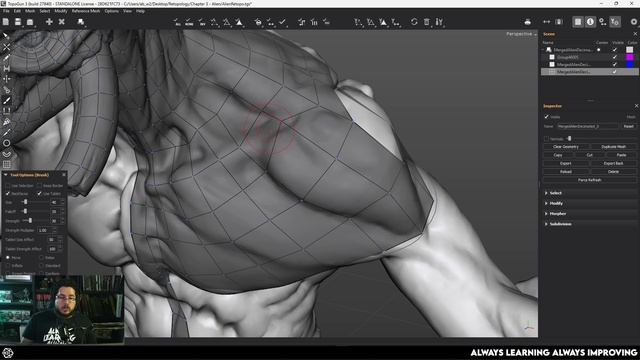This screenshot has height=360, width=640.
Task: Open the Options menu
Action: [x=111, y=11]
